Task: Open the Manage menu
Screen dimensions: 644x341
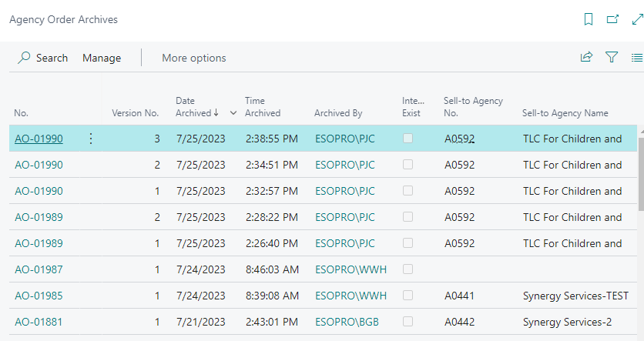Action: (102, 58)
